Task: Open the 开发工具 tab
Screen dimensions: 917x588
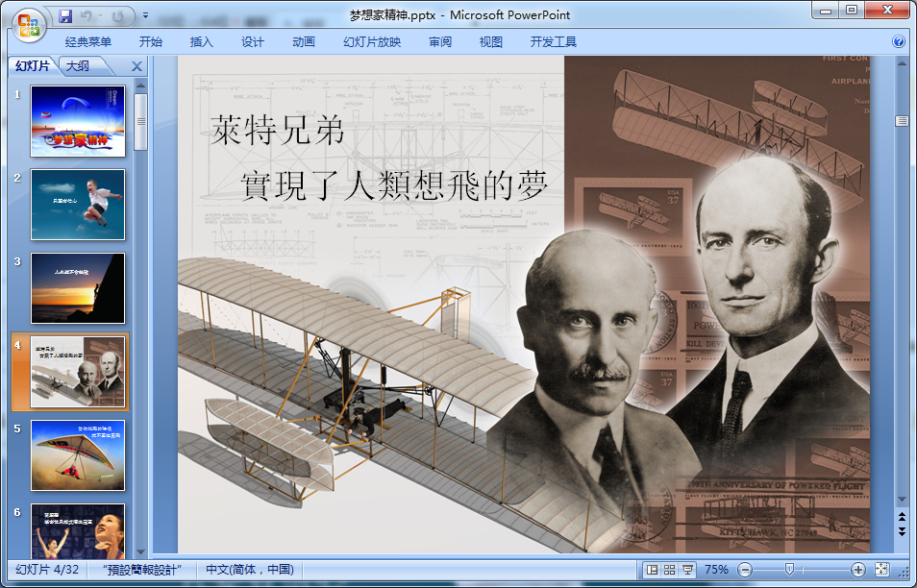Action: [x=554, y=42]
